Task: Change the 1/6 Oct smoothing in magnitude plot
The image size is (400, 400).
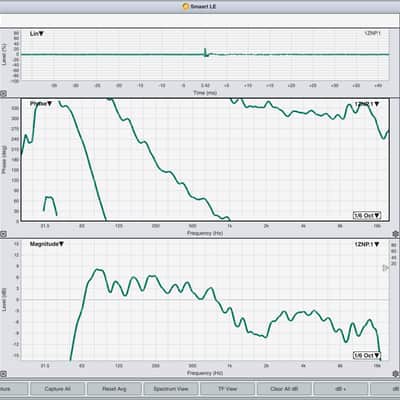Action: [x=367, y=355]
